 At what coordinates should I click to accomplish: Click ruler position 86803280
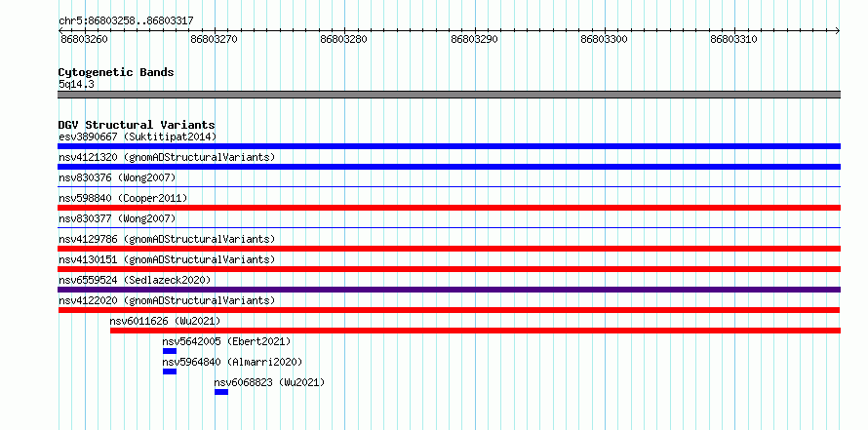[343, 40]
